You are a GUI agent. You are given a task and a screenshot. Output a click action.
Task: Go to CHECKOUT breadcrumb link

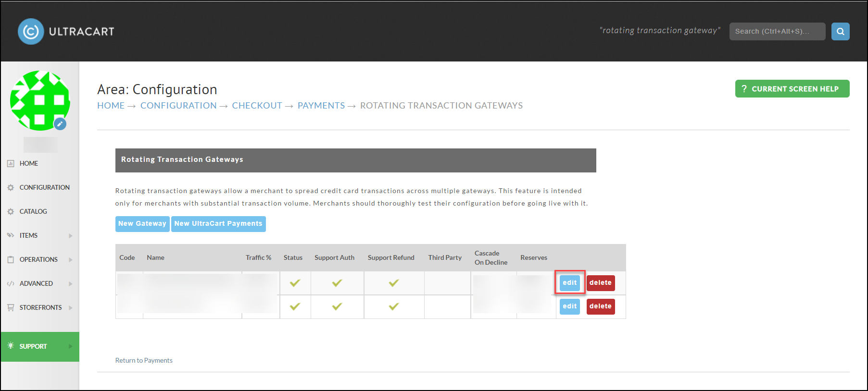click(x=257, y=106)
